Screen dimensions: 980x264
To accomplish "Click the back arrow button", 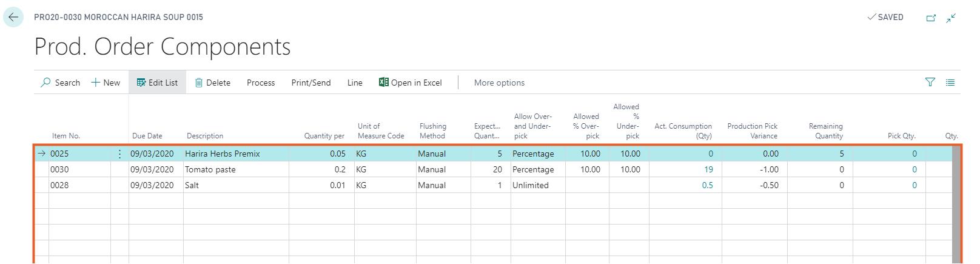I will coord(13,18).
